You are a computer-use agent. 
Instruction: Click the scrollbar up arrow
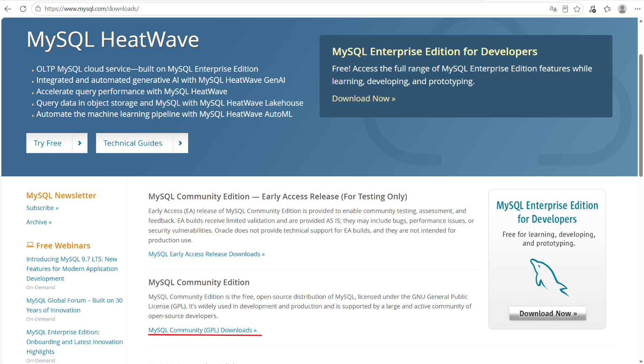tap(641, 21)
